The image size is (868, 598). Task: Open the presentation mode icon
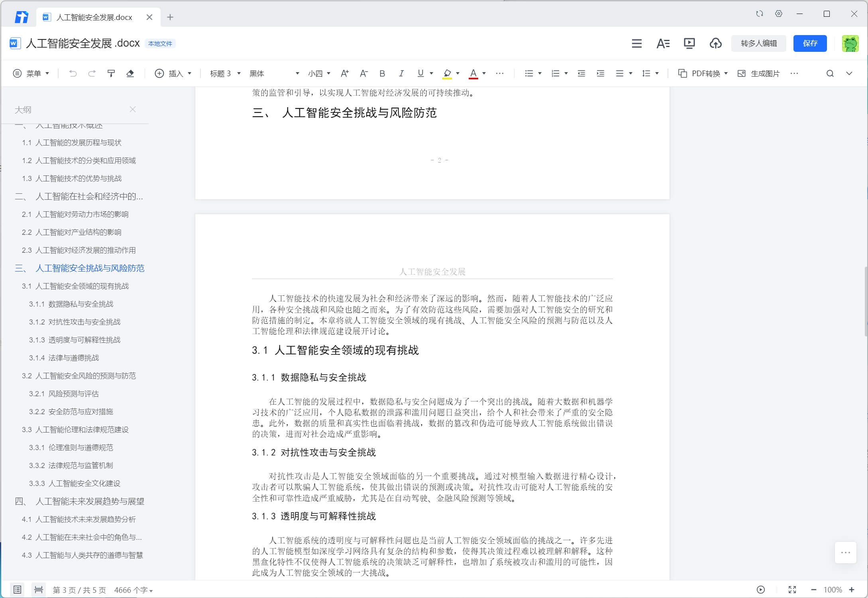pyautogui.click(x=689, y=43)
